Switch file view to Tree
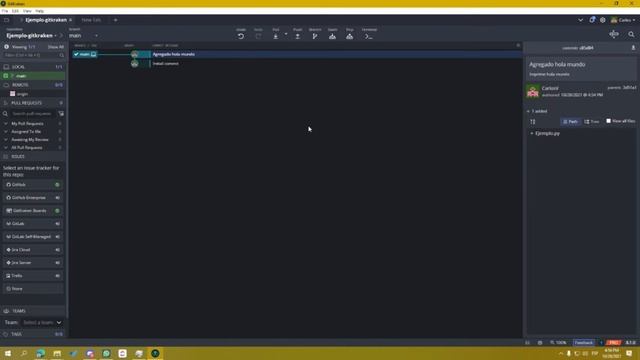The height and width of the screenshot is (360, 640). 592,122
